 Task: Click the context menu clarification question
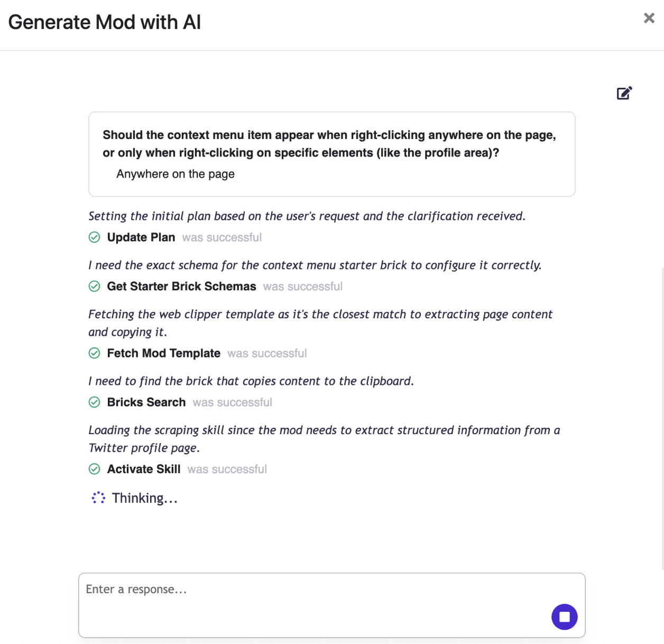[329, 144]
